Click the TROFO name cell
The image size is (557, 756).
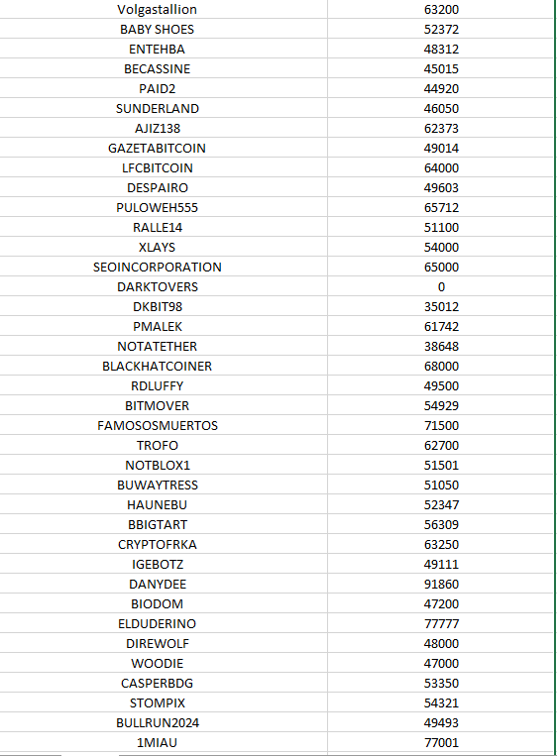(158, 445)
